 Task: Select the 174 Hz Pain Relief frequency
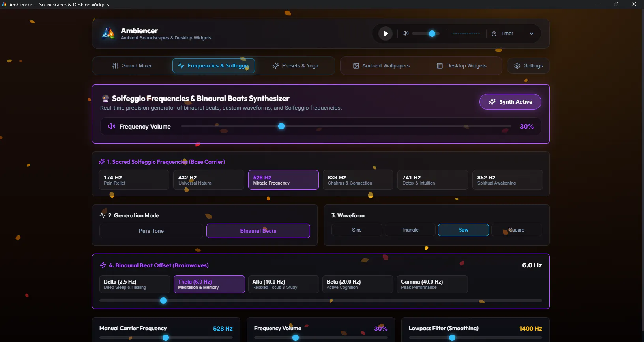pyautogui.click(x=134, y=180)
